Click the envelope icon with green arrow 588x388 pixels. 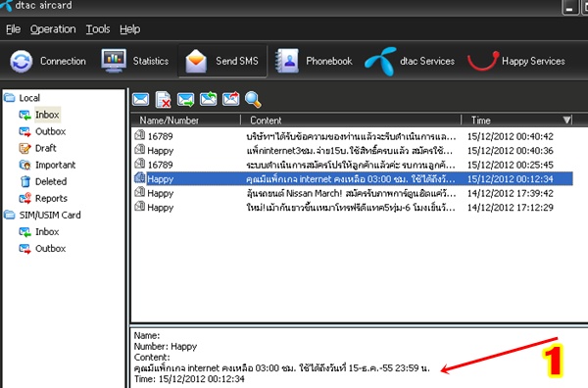185,100
